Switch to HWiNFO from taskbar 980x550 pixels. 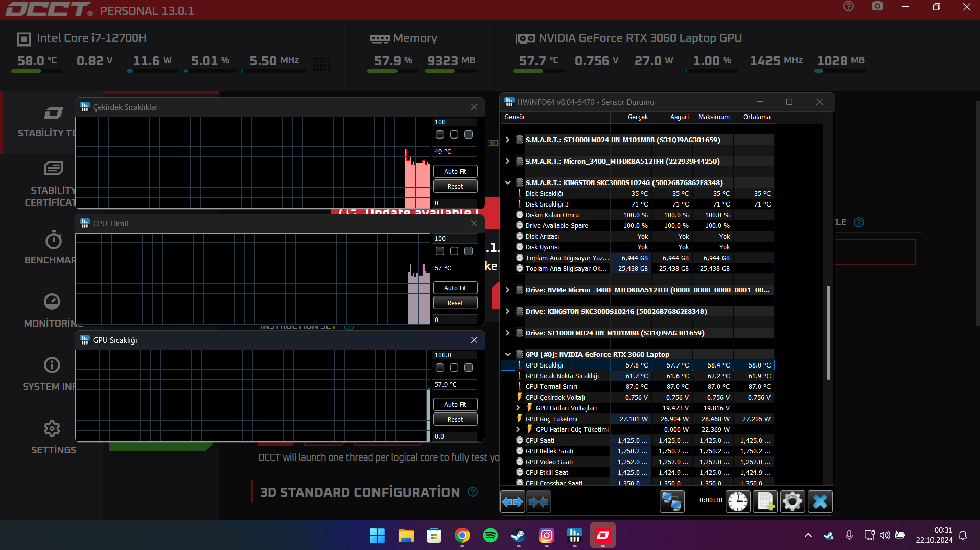click(575, 535)
